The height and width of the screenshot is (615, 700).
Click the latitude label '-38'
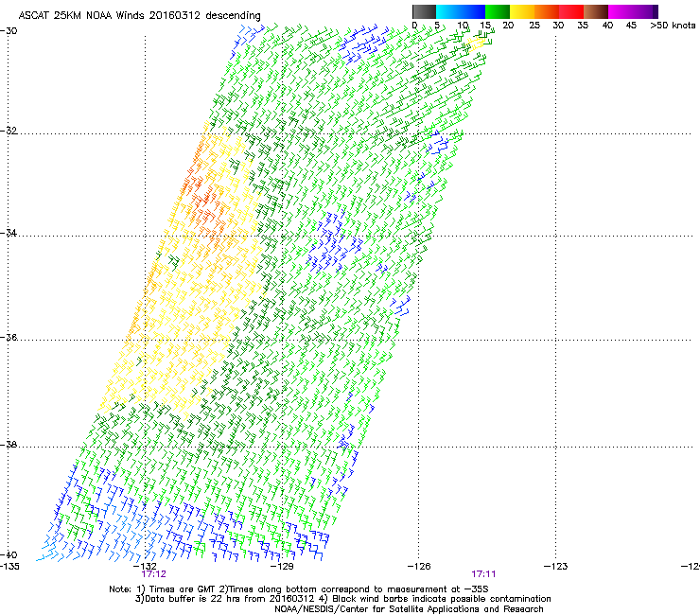[9, 445]
